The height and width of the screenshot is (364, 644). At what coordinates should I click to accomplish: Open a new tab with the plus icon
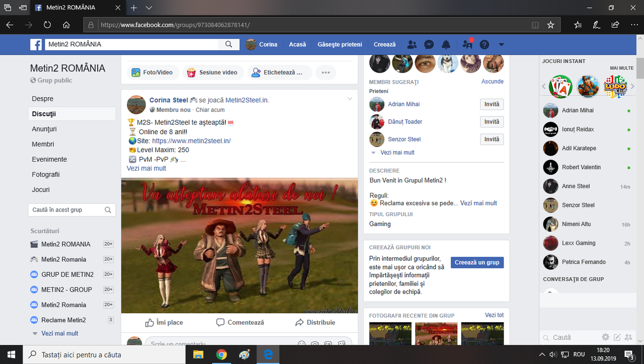click(x=134, y=8)
